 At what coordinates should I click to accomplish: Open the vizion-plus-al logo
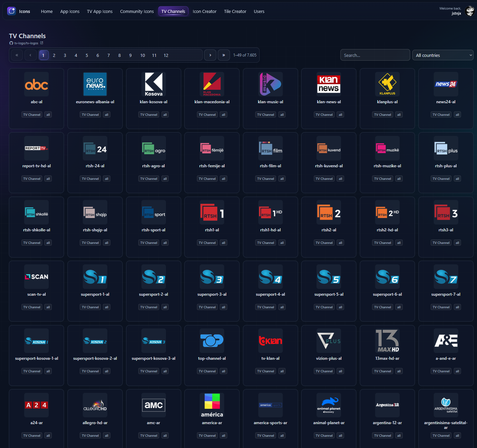(x=329, y=341)
